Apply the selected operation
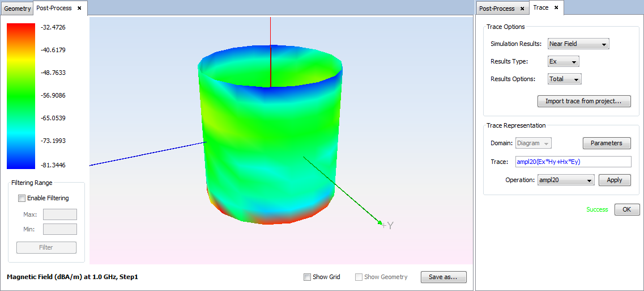Screen dimensions: 644x291 (614, 180)
